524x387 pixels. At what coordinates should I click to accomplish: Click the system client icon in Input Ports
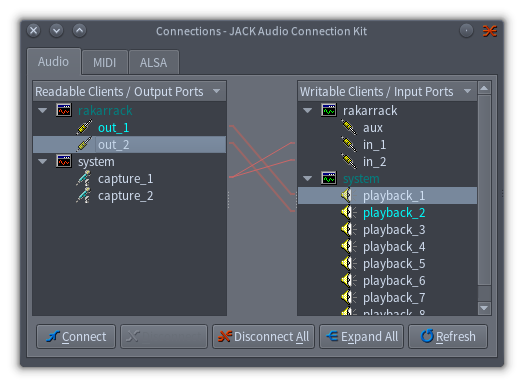(x=329, y=178)
